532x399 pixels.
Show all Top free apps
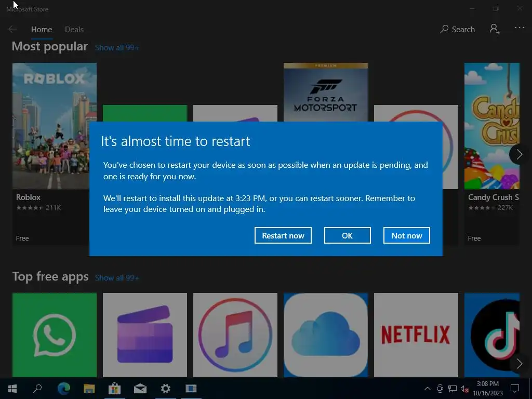(x=117, y=278)
